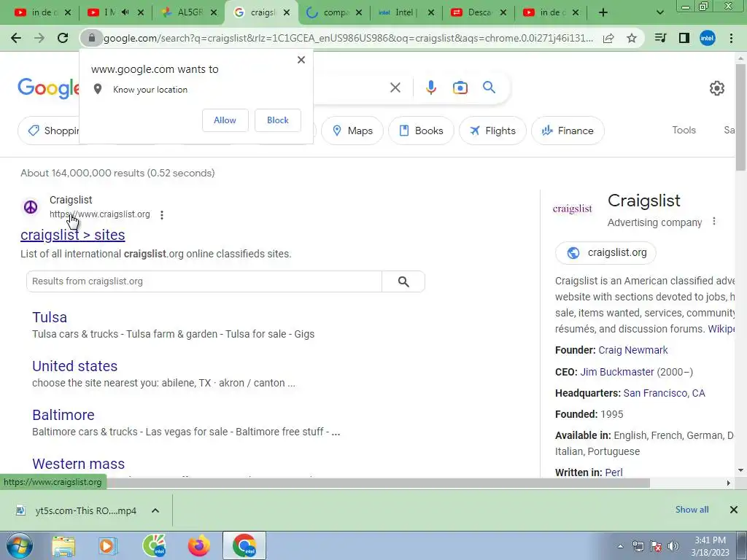Select the Shopping search filter
The image size is (747, 560).
49,131
